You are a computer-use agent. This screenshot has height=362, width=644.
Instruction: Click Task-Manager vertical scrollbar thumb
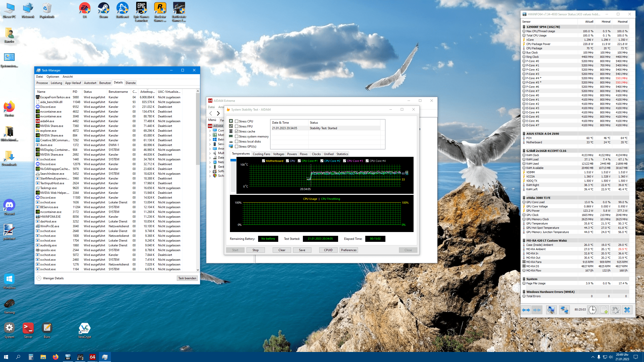[198, 129]
